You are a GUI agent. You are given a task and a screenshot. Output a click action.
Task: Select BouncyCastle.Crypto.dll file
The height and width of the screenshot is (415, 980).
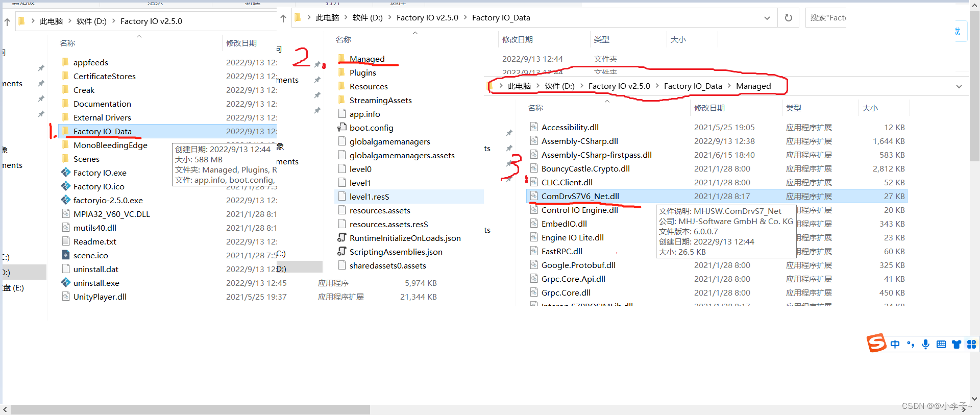tap(585, 168)
